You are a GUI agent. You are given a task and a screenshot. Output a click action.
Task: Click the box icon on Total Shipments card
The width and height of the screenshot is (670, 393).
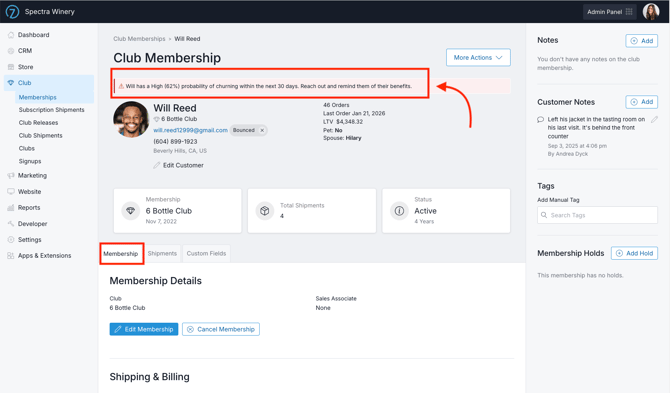click(x=264, y=211)
